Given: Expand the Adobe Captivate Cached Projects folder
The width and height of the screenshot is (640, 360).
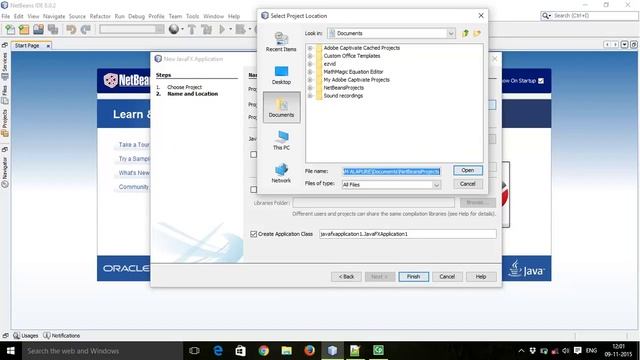Looking at the screenshot, I should (310, 48).
